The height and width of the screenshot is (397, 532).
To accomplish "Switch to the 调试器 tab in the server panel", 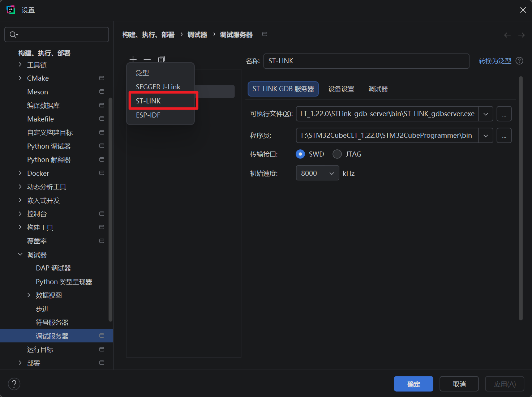I will (x=378, y=89).
